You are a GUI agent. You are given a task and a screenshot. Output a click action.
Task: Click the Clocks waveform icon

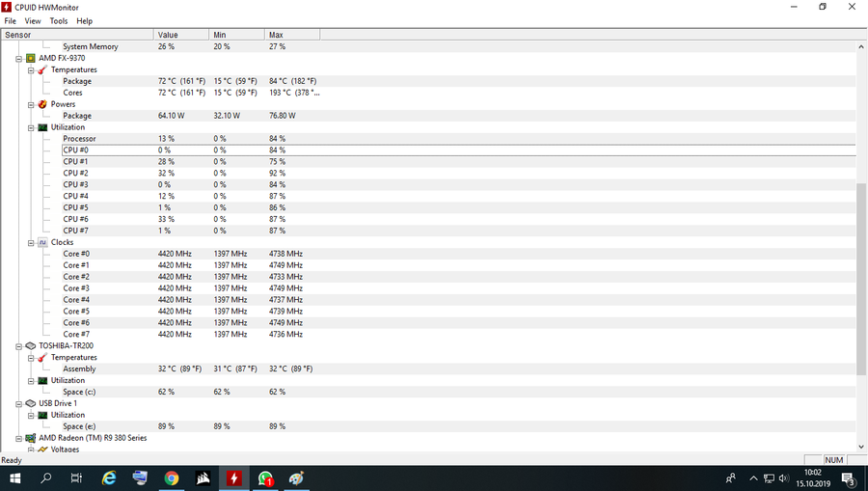coord(42,242)
